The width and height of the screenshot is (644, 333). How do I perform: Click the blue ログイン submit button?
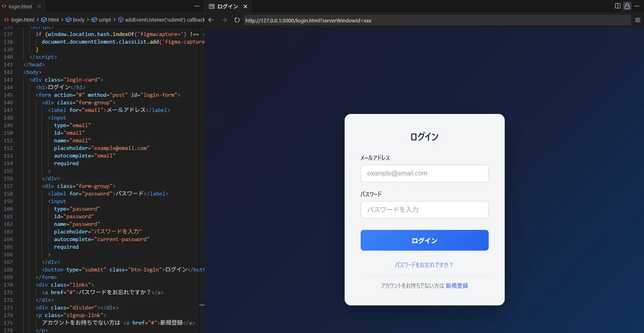424,240
